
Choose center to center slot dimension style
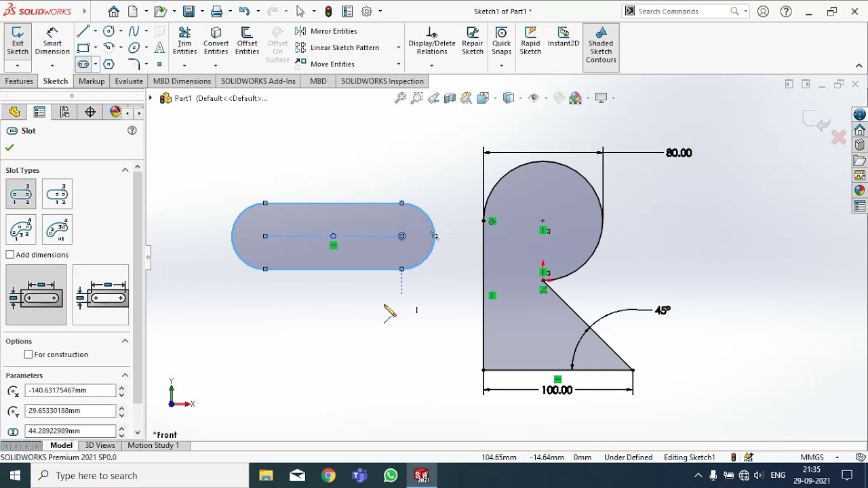(36, 295)
